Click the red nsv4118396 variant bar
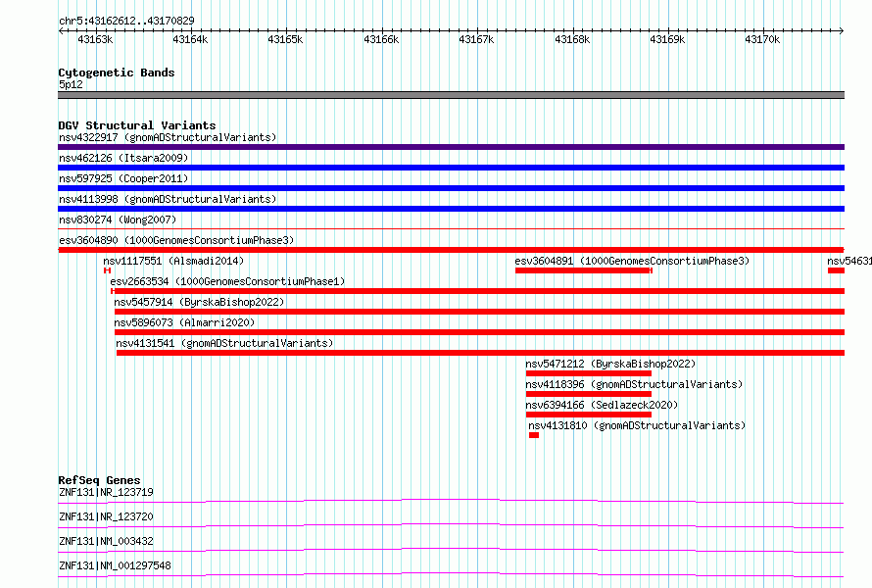The width and height of the screenshot is (872, 588). (589, 394)
